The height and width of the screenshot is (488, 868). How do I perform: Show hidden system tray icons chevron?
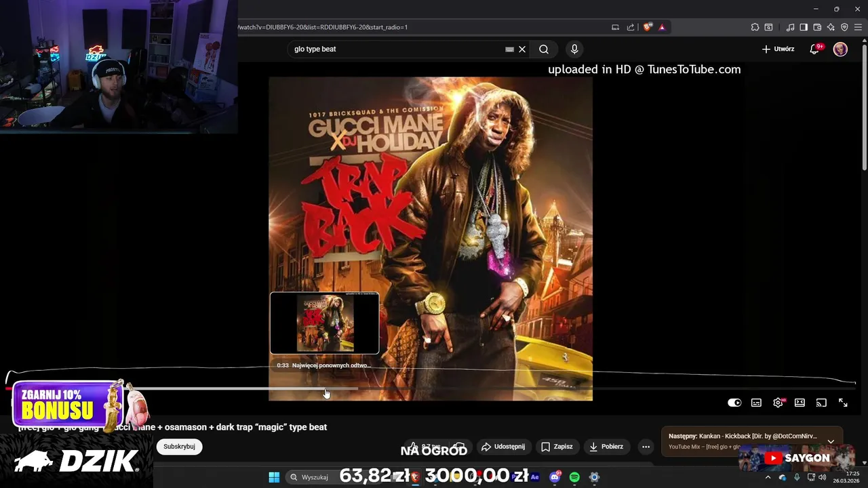pyautogui.click(x=768, y=477)
